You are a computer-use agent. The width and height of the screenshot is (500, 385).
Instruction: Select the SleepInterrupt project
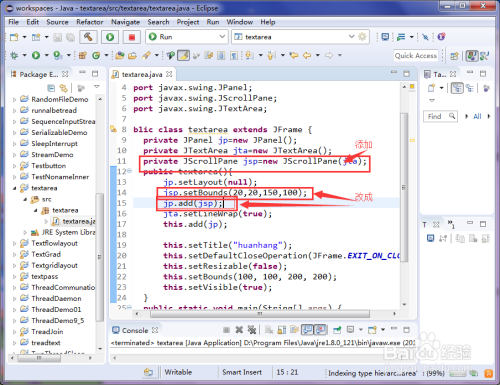[54, 144]
